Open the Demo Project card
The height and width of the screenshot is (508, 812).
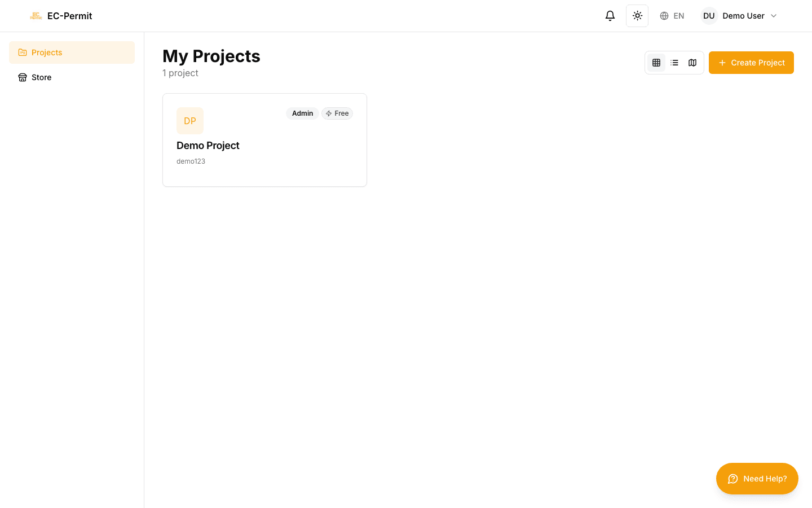(264, 139)
